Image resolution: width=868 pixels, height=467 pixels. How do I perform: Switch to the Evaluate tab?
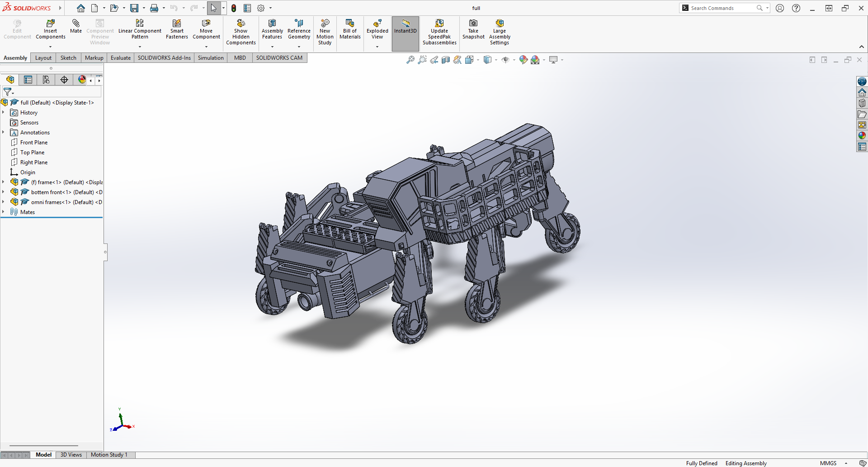(121, 58)
